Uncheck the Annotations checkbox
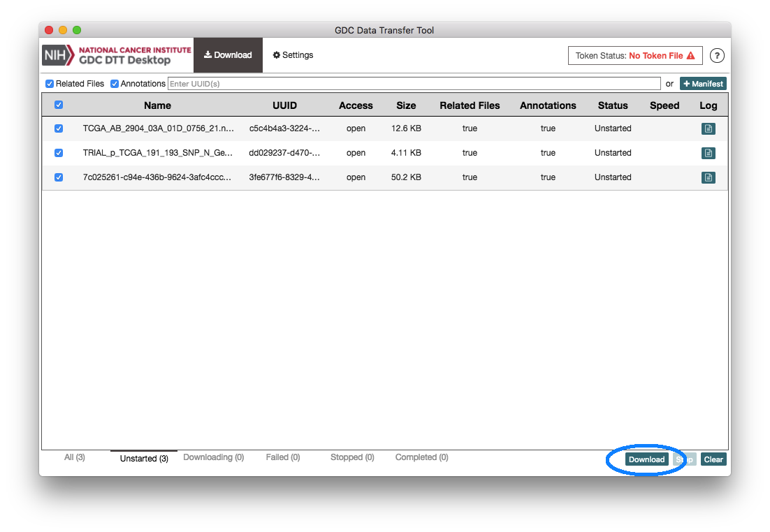This screenshot has height=532, width=770. (x=115, y=84)
